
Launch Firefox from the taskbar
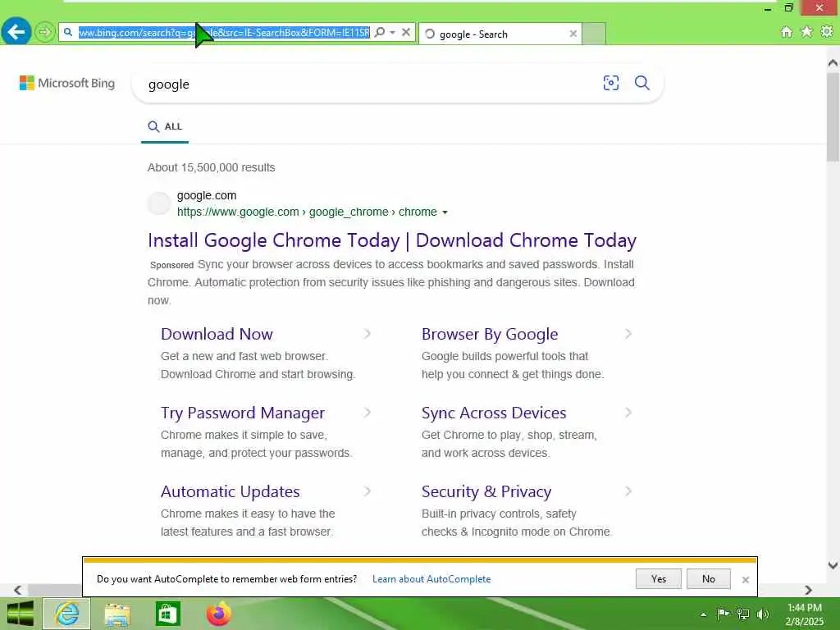pyautogui.click(x=218, y=614)
